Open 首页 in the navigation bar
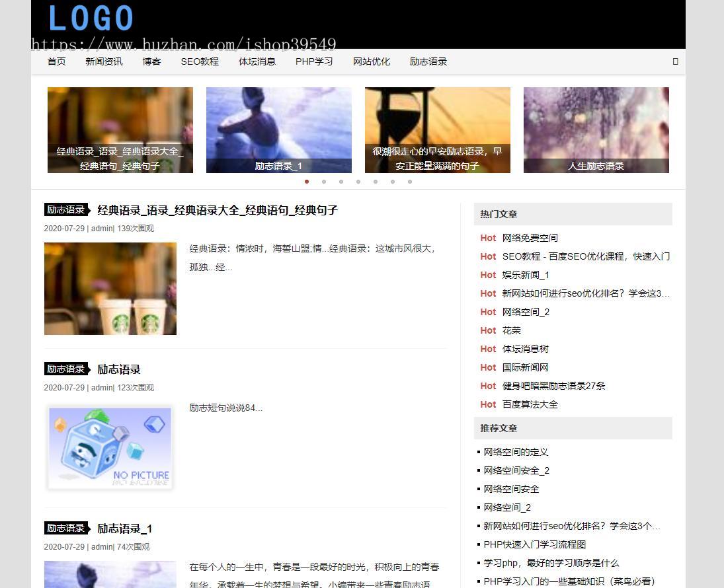Image resolution: width=724 pixels, height=588 pixels. (x=57, y=61)
